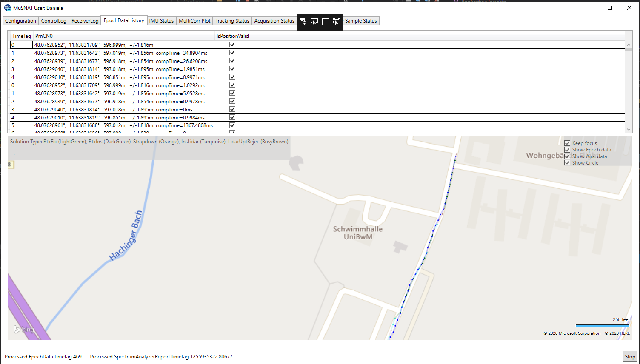The height and width of the screenshot is (364, 640).
Task: Switch to the Configuration tab
Action: [20, 21]
